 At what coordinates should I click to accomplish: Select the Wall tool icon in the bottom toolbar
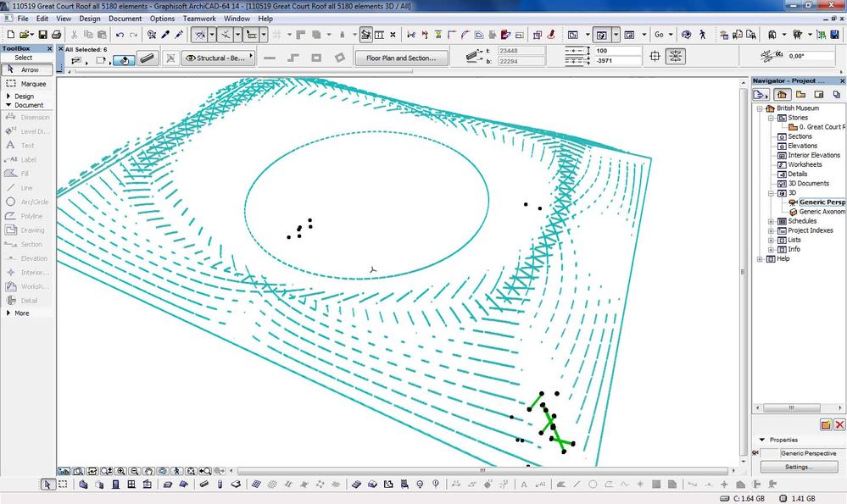click(83, 484)
